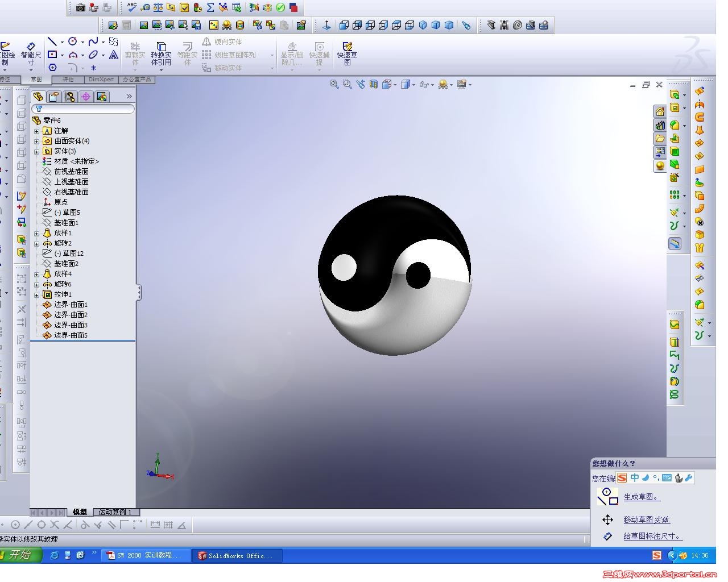Select 边界-曲面5 in the feature tree
This screenshot has height=582, width=728.
tap(71, 335)
